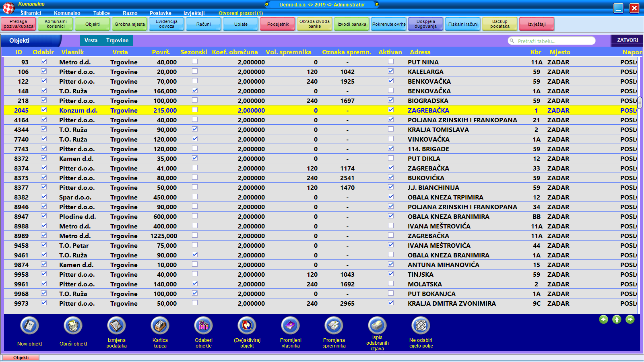Click the Računi toolbar button
Viewport: 644px width, 362px height.
[203, 24]
